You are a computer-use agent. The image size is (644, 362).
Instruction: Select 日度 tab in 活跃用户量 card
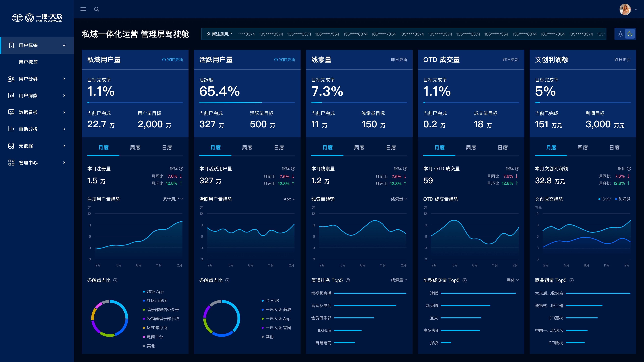coord(279,148)
